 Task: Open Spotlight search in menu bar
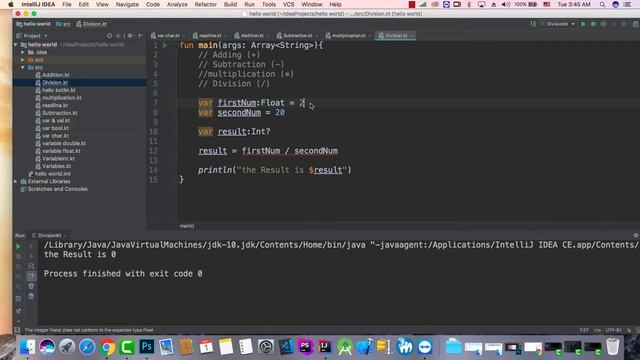(602, 4)
